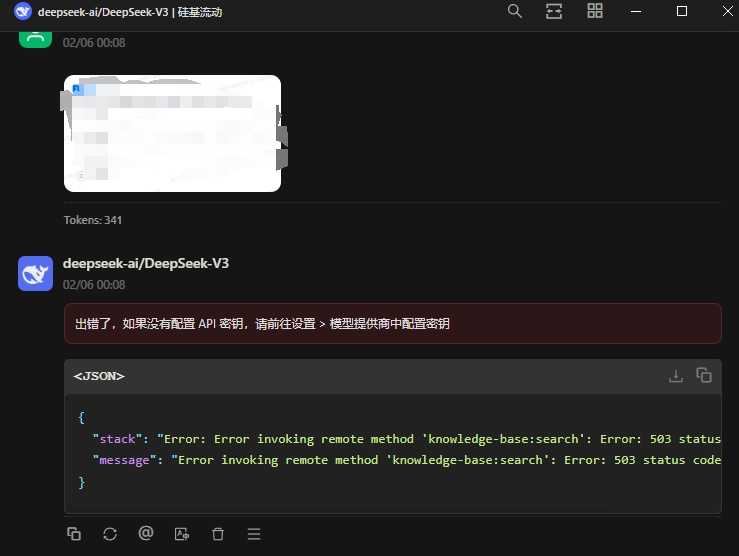
Task: Open the blurred attached image thumbnail
Action: click(x=172, y=133)
